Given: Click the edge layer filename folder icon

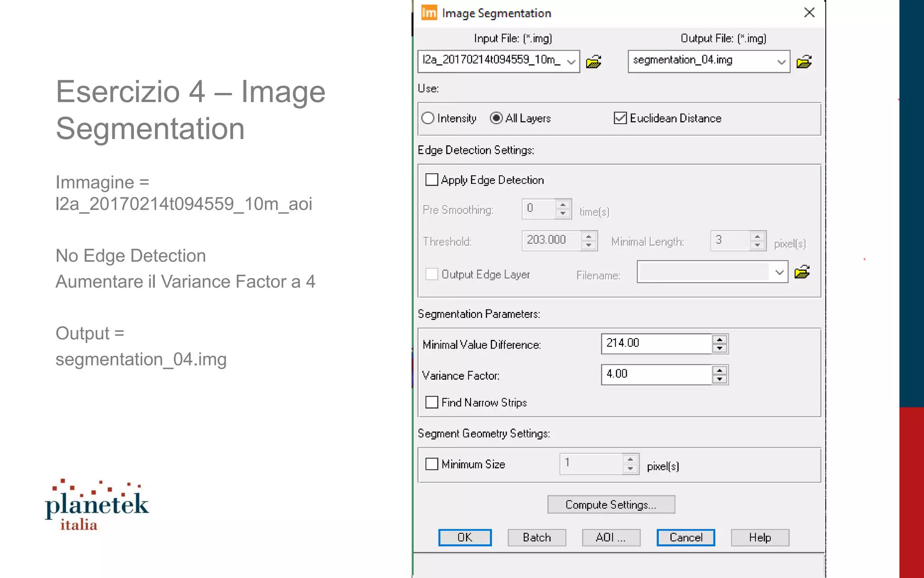Looking at the screenshot, I should (x=802, y=272).
